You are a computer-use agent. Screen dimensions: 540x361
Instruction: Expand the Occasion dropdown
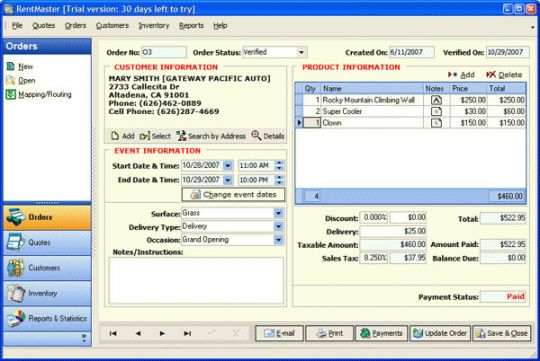[x=279, y=240]
